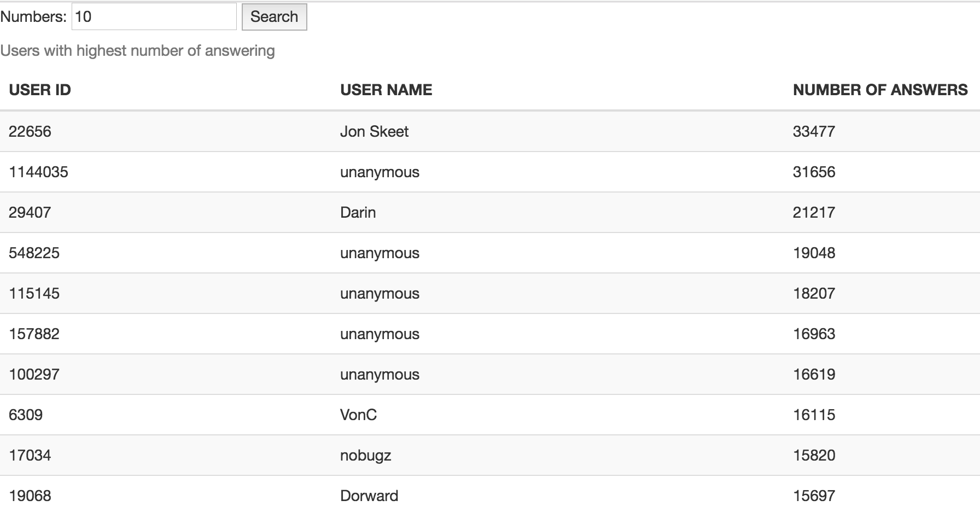Screen dimensions: 980x512
Task: Click answer count 21217
Action: [814, 212]
